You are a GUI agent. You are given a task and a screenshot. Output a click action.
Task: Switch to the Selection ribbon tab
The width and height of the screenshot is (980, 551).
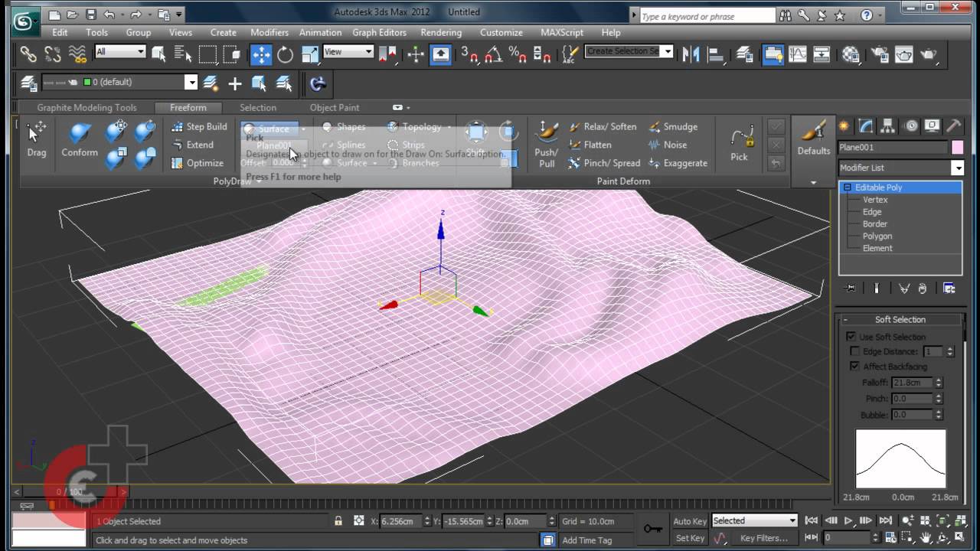pyautogui.click(x=258, y=107)
